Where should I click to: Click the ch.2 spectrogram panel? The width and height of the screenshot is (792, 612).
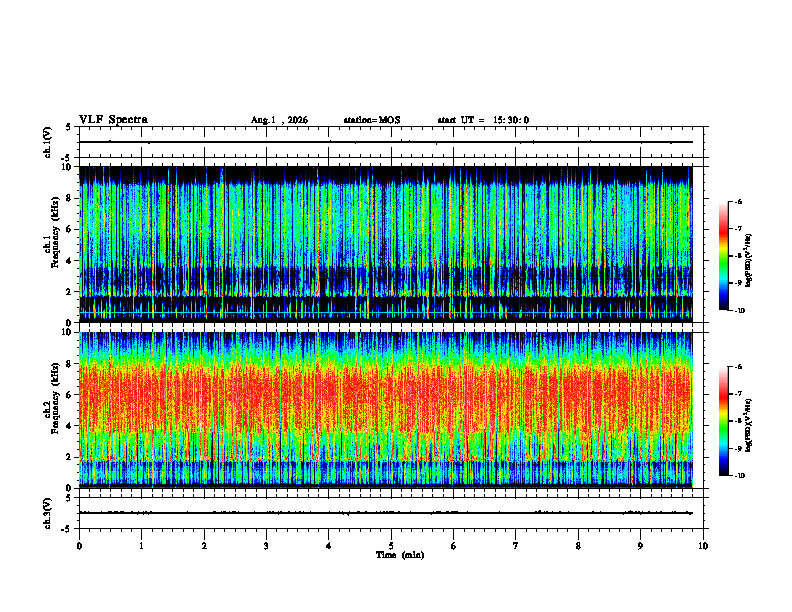pyautogui.click(x=386, y=410)
